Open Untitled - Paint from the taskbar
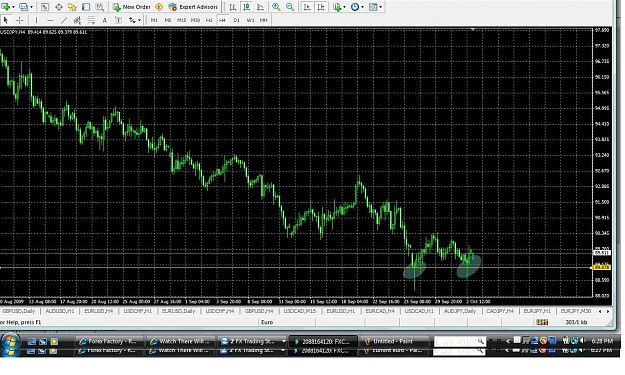Image resolution: width=625 pixels, height=375 pixels. click(392, 341)
